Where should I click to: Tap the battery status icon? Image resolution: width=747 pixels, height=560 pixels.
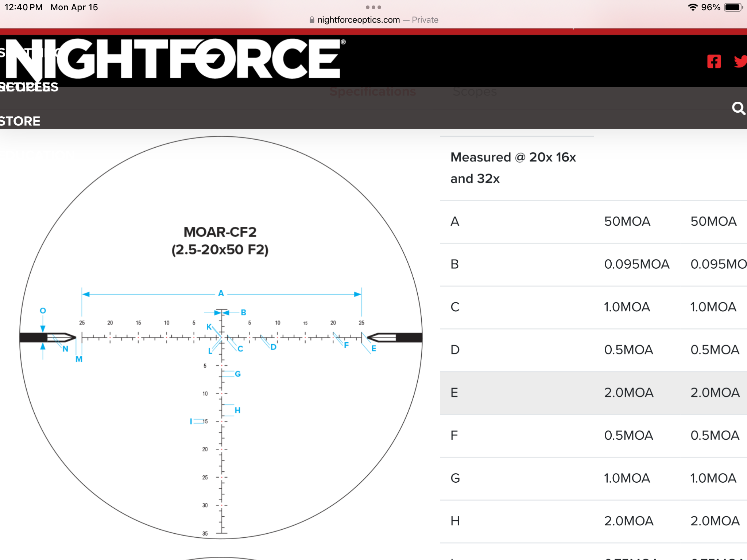(734, 7)
